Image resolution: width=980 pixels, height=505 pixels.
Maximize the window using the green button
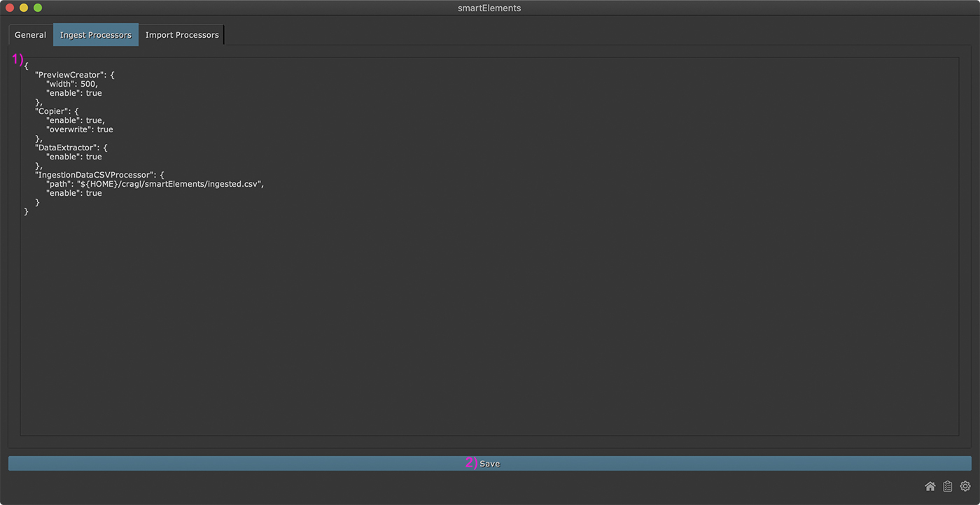38,8
